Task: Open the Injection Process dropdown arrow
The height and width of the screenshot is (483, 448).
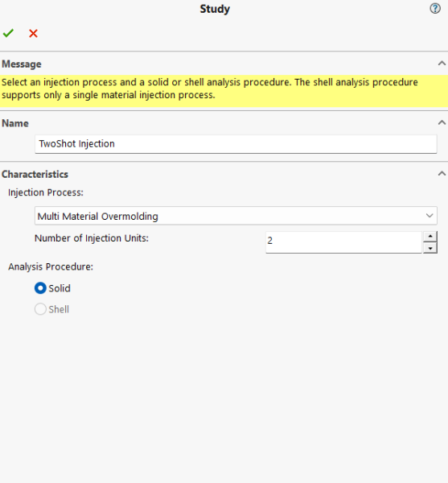Action: pos(430,216)
